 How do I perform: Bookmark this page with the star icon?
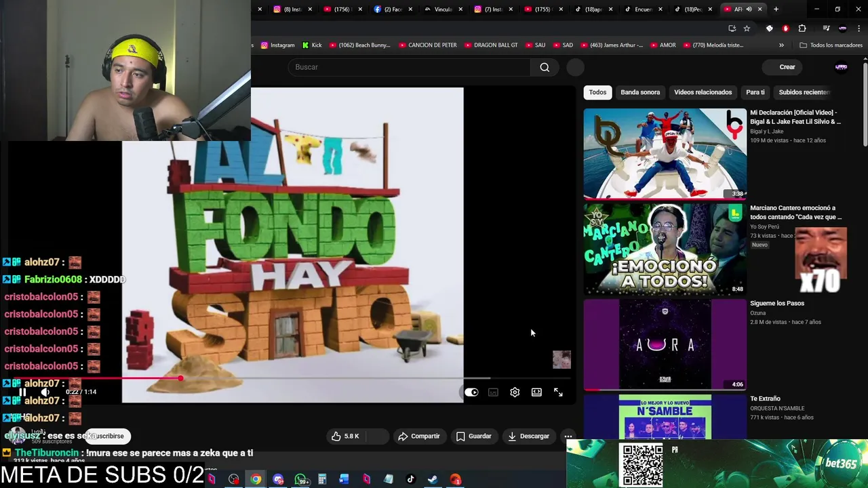click(747, 28)
